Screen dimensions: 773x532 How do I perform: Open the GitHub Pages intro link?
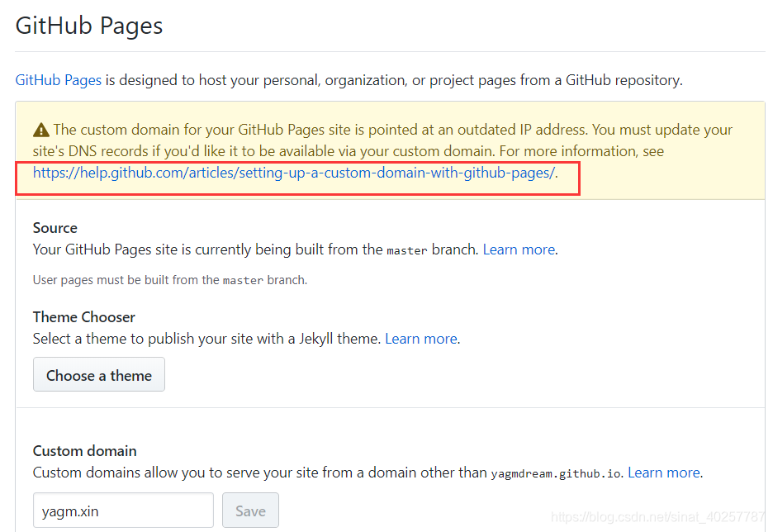click(x=58, y=80)
